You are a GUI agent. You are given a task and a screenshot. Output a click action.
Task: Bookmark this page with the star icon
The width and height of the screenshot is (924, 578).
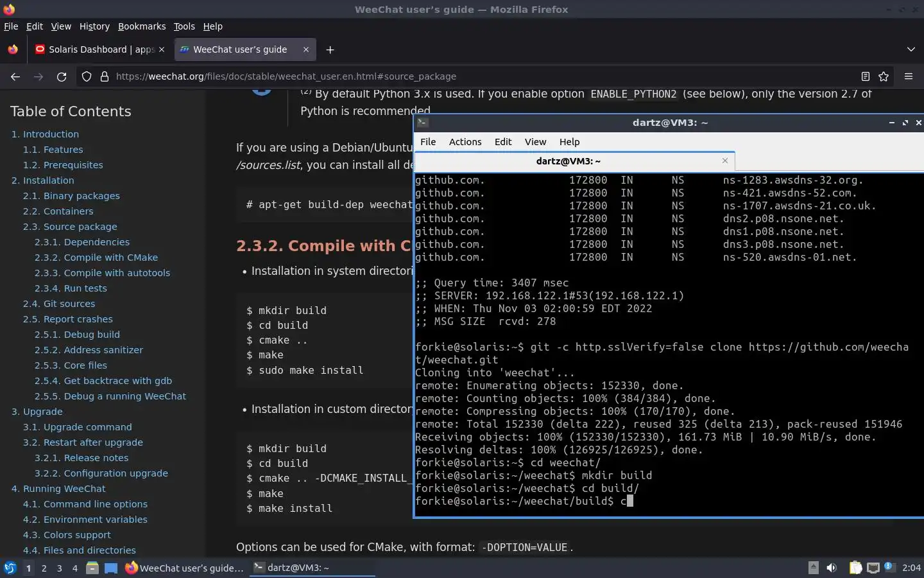(x=884, y=76)
